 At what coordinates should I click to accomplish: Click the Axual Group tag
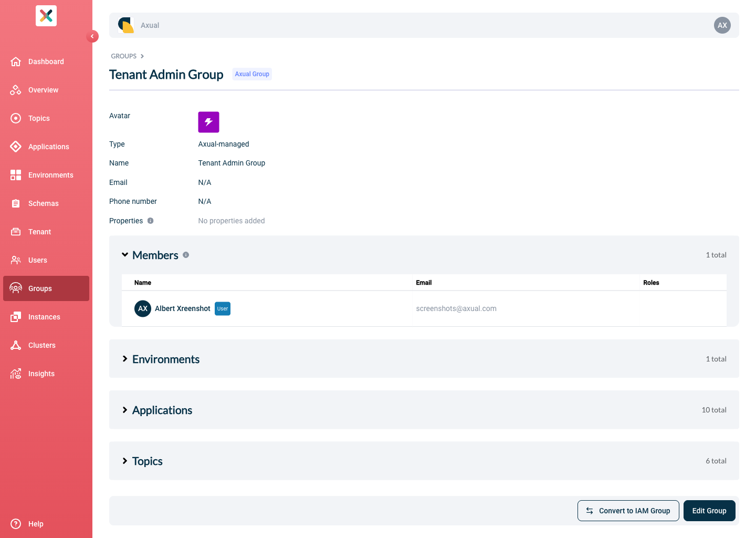(252, 74)
